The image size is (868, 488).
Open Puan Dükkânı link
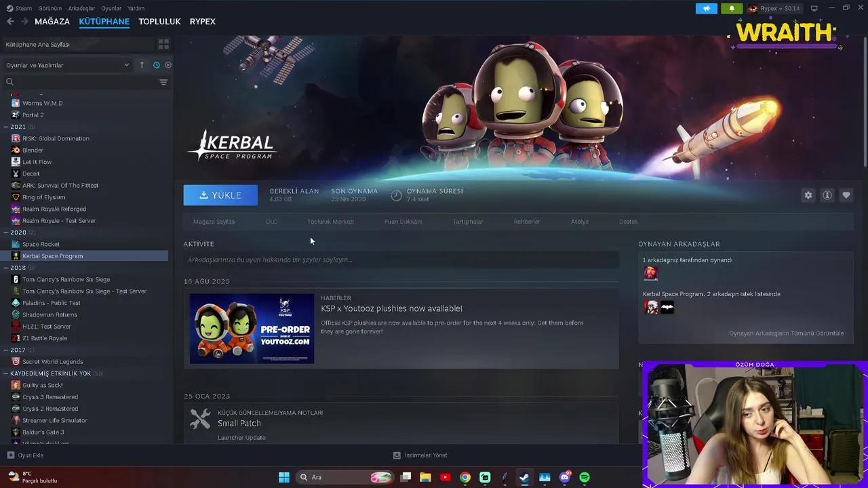403,222
